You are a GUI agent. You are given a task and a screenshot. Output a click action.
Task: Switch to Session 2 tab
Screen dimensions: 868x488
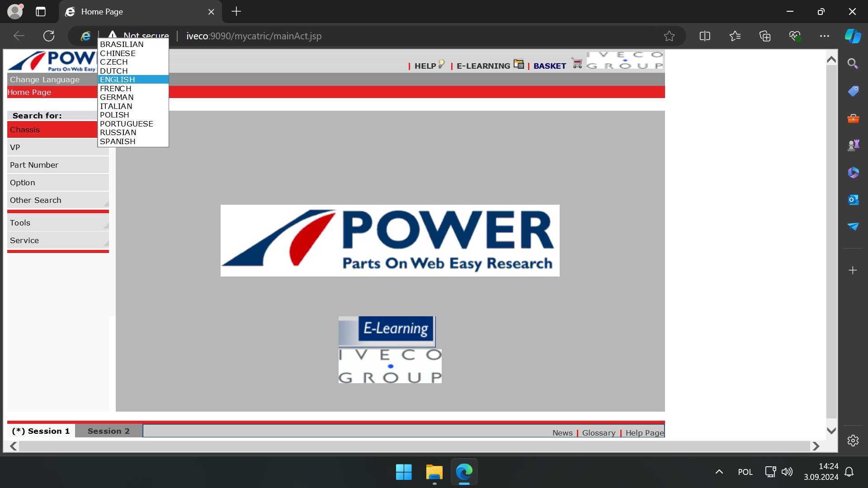point(108,431)
